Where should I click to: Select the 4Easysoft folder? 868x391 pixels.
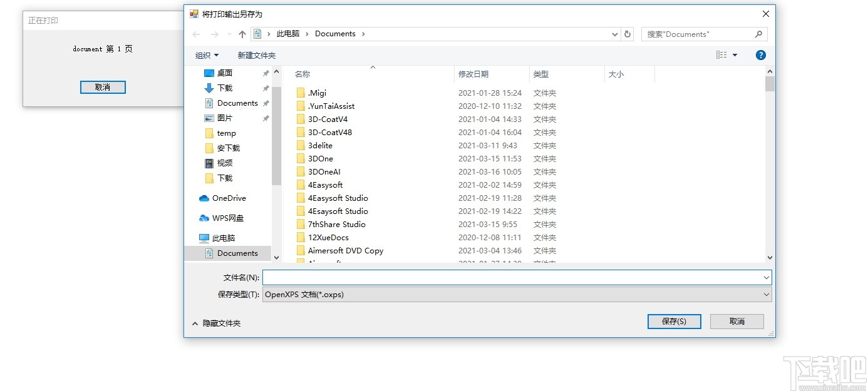click(x=325, y=185)
